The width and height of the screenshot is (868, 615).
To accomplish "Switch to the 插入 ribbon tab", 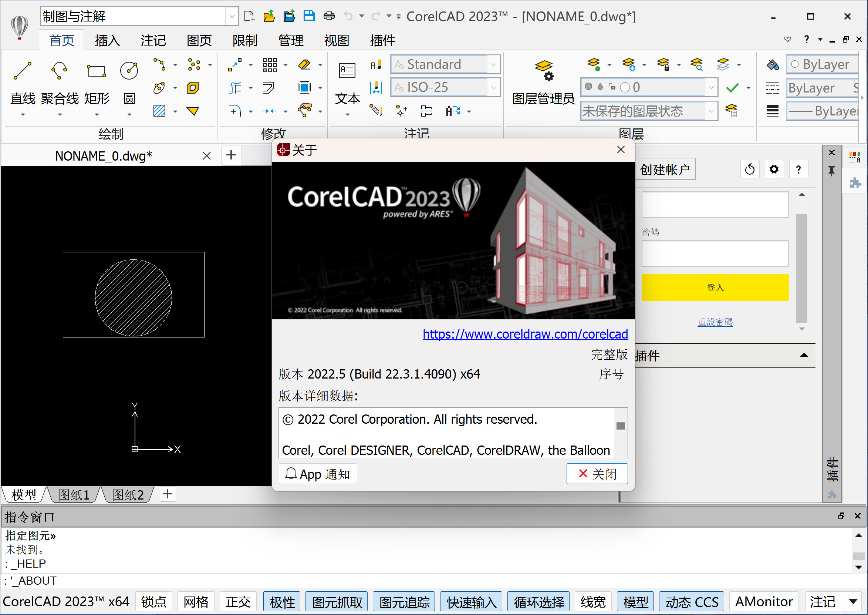I will click(x=108, y=40).
